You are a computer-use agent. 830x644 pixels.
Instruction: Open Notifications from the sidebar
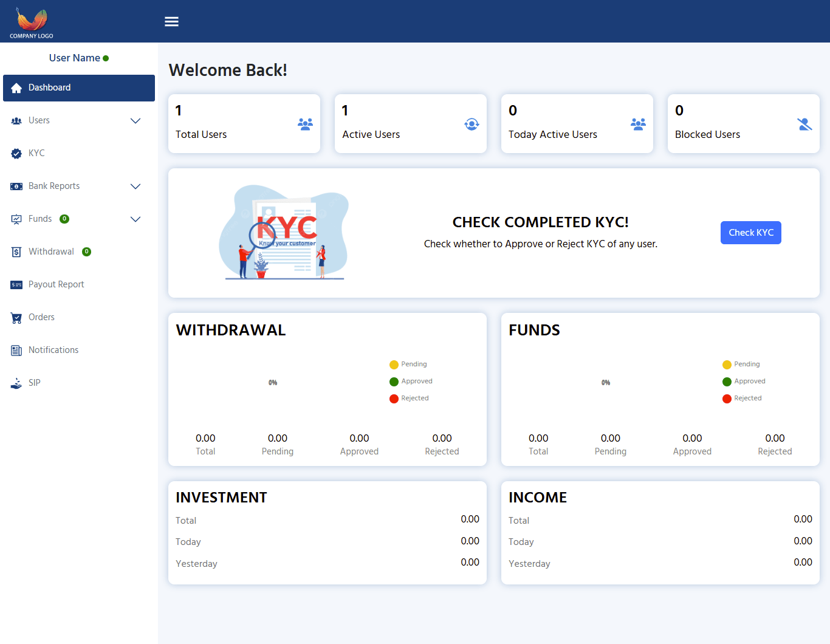(53, 351)
